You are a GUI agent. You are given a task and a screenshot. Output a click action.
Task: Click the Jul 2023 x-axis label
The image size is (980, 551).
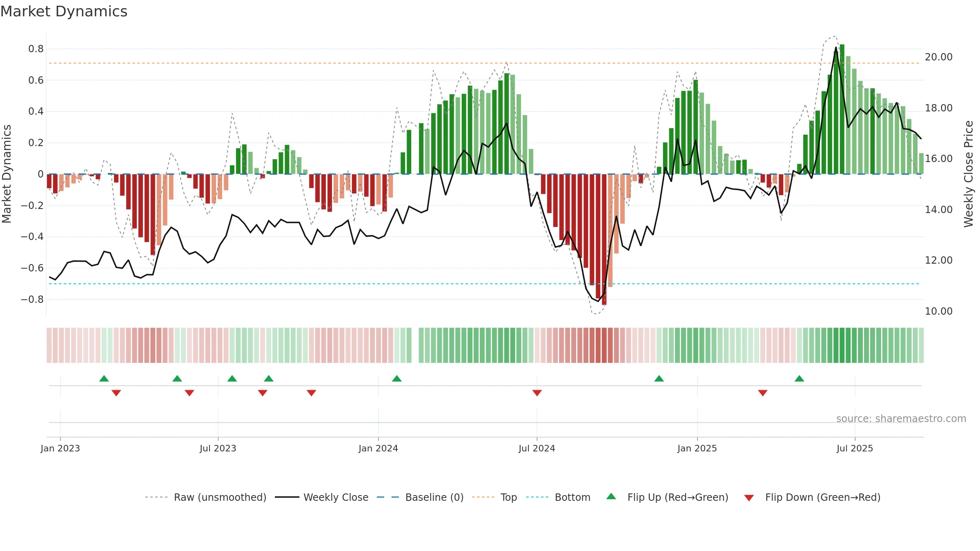[218, 448]
